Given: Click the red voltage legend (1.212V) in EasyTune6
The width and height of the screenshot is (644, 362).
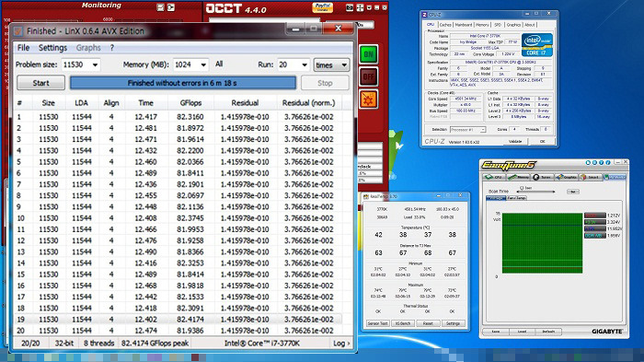Looking at the screenshot, I should [595, 216].
